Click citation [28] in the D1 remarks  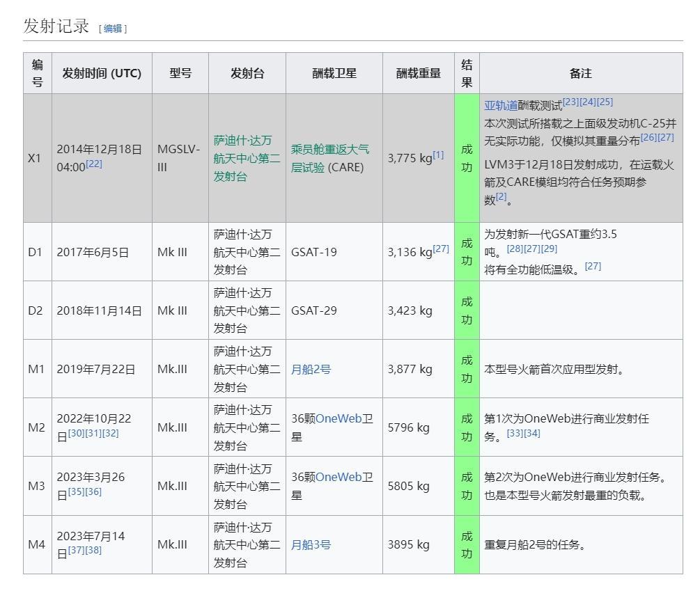pos(515,249)
